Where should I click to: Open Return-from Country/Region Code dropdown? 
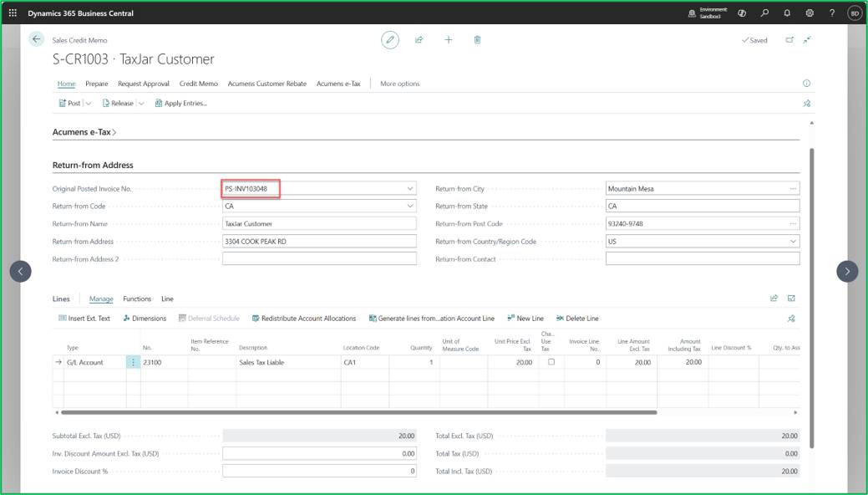[794, 242]
